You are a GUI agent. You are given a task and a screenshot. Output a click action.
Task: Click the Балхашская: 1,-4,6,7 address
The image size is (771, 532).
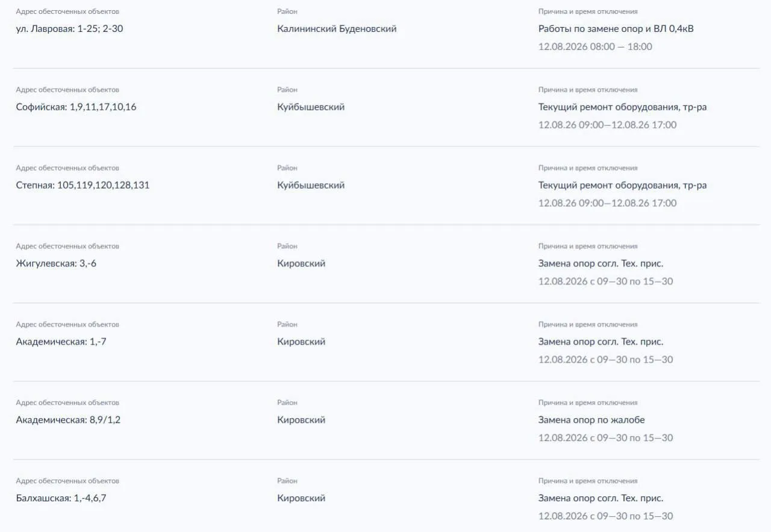click(61, 498)
